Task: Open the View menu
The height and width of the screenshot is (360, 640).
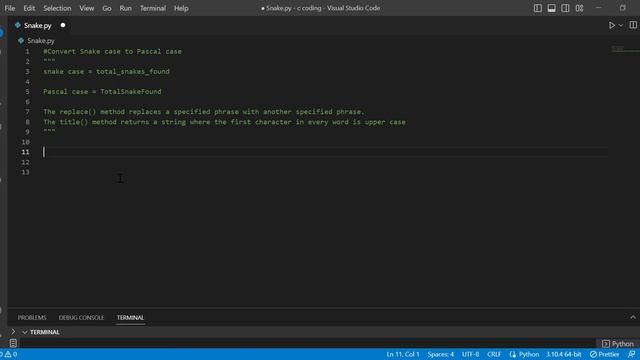Action: 87,8
